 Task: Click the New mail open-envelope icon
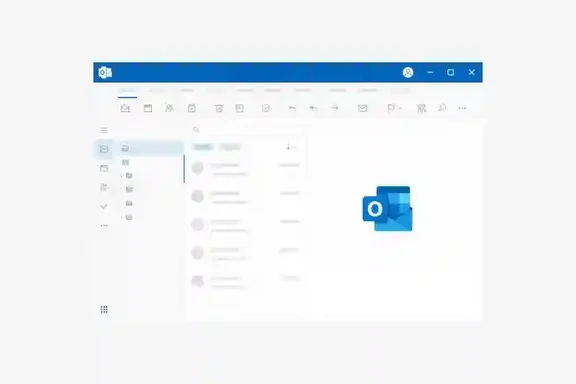[x=125, y=108]
